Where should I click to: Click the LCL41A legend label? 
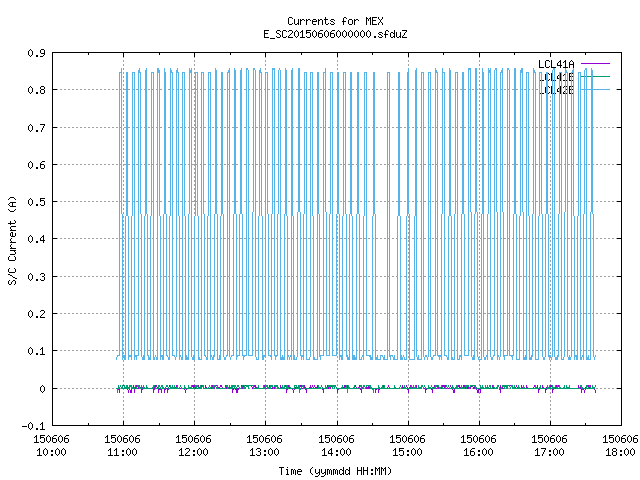click(556, 64)
